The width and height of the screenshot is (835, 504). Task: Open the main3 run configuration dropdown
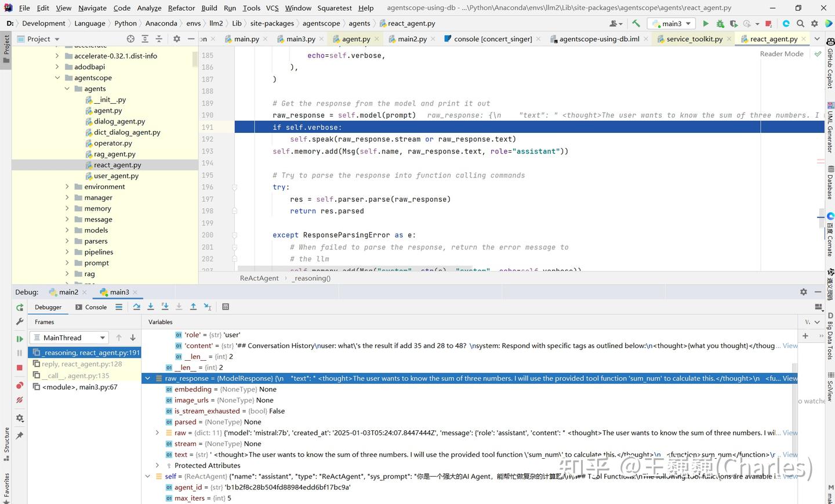pyautogui.click(x=672, y=24)
